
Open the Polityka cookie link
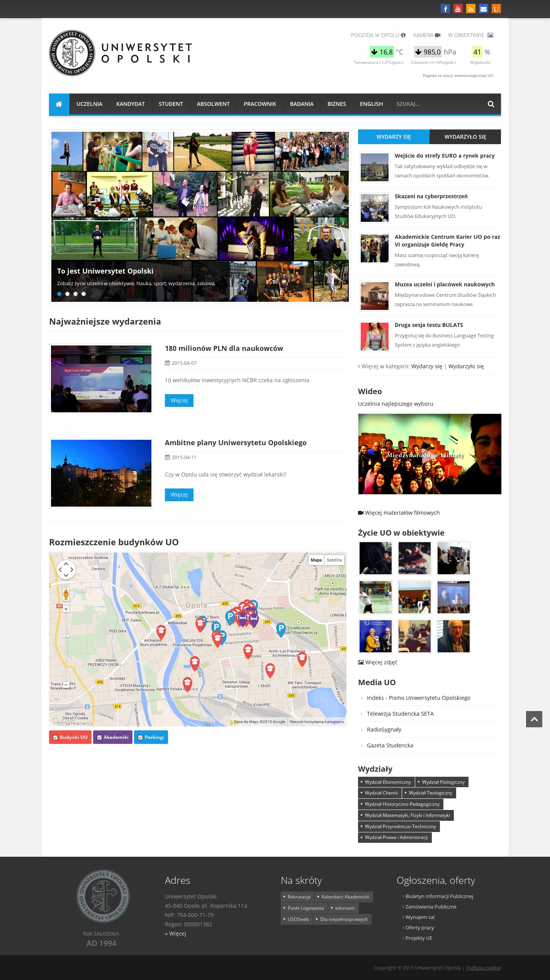[483, 968]
